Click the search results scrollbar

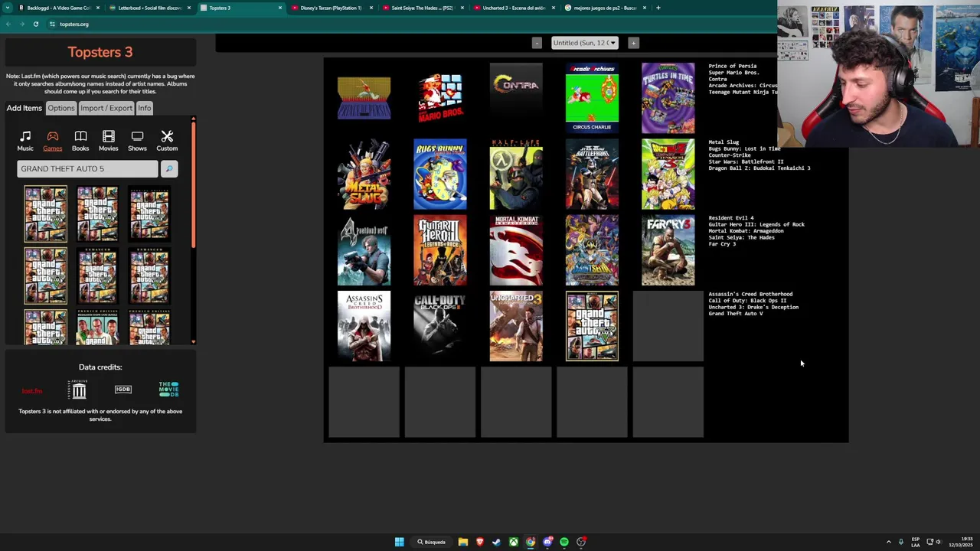(x=193, y=184)
